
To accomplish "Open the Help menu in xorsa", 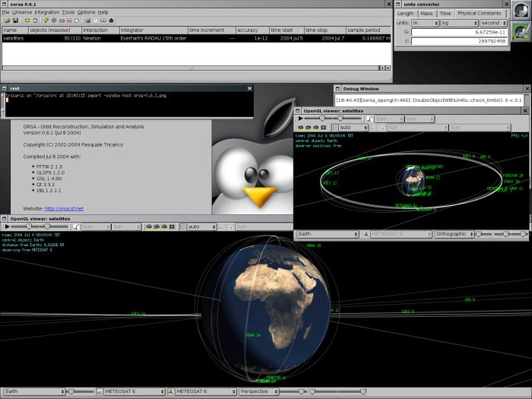I will click(x=103, y=12).
